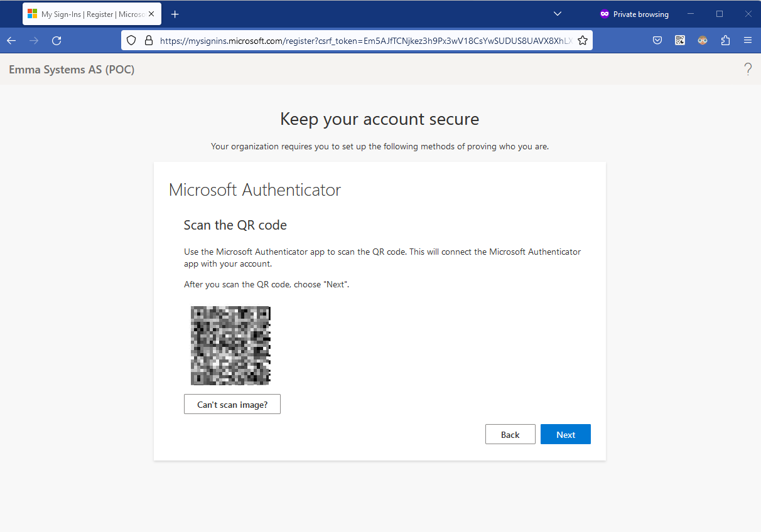Open the QR code extension
This screenshot has height=532, width=761.
click(680, 40)
